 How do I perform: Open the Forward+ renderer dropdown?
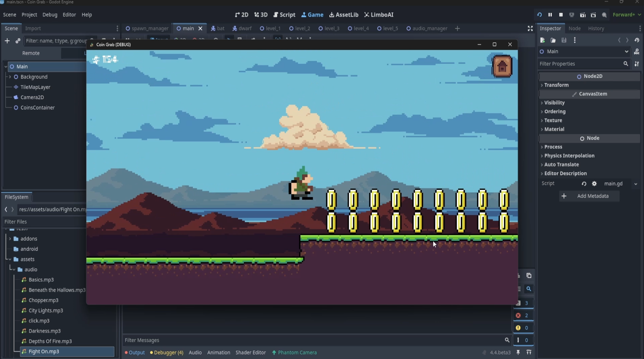point(626,15)
